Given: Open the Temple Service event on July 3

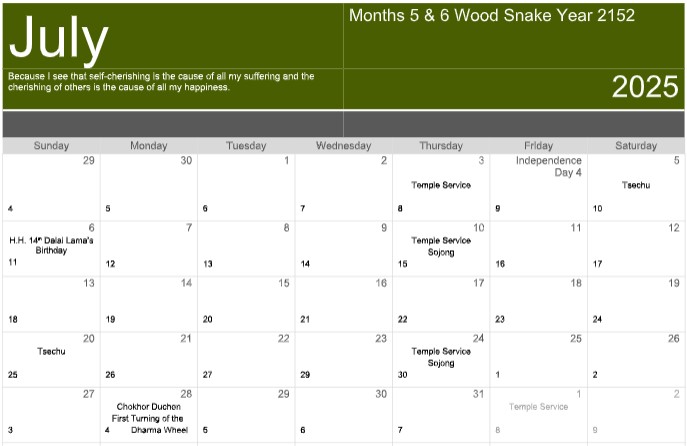Looking at the screenshot, I should coord(441,185).
